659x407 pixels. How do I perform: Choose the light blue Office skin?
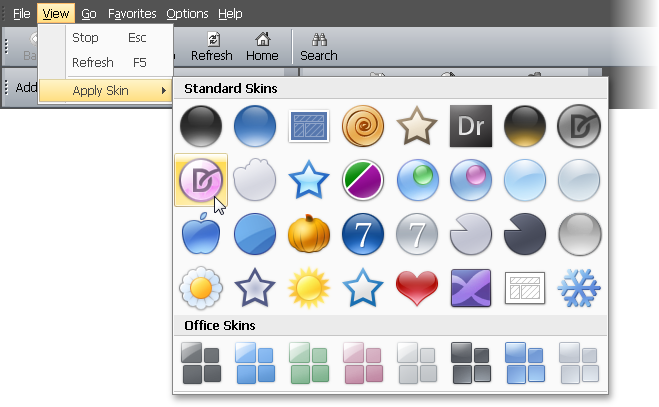click(255, 363)
